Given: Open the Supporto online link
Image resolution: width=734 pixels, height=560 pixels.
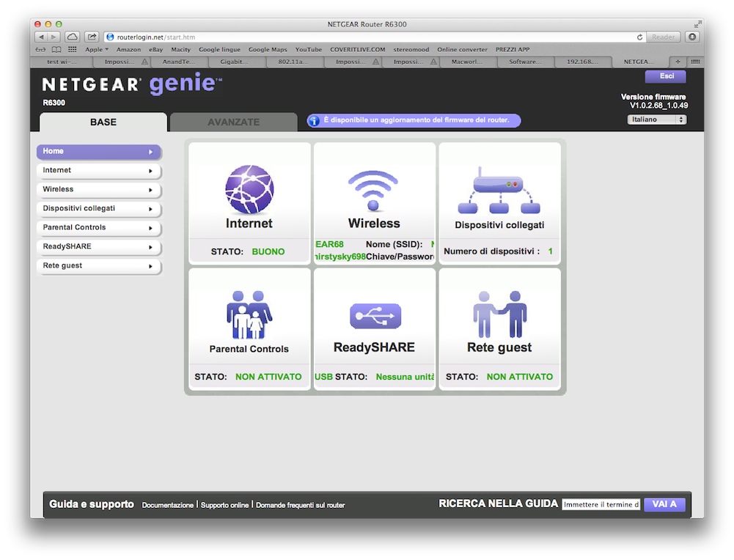Looking at the screenshot, I should (224, 505).
